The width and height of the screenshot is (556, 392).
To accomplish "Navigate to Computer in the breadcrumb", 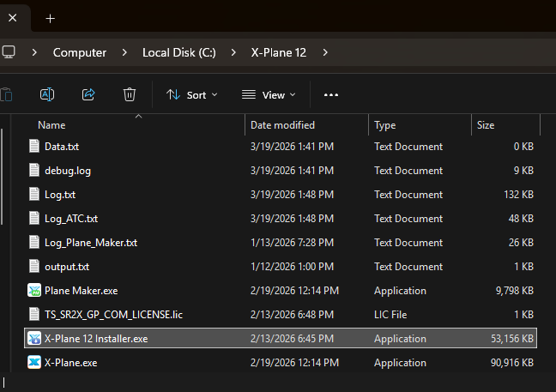I will click(x=80, y=52).
